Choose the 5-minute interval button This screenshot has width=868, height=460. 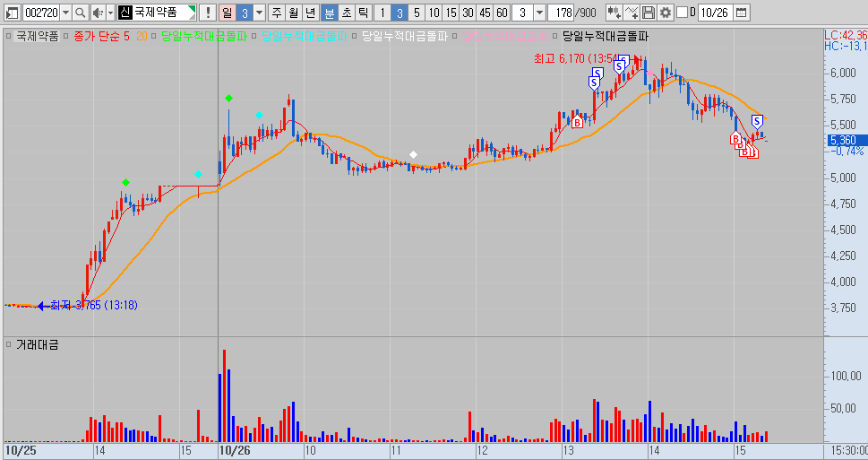click(x=417, y=13)
